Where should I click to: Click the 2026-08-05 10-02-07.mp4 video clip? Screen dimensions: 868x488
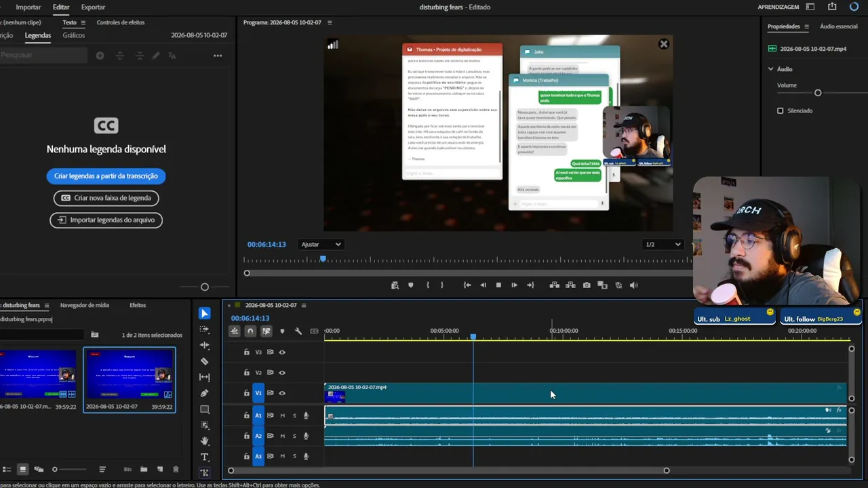[x=586, y=393]
